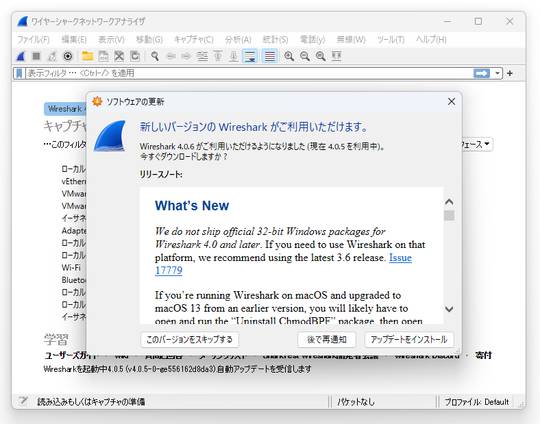The image size is (540, 424).
Task: Find a packet with magnifier icon
Action: pyautogui.click(x=155, y=56)
